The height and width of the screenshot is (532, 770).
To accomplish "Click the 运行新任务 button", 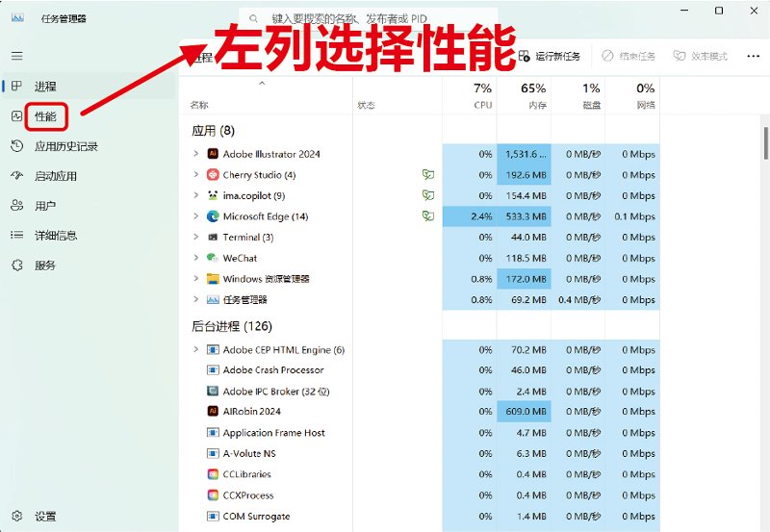I will [x=550, y=57].
